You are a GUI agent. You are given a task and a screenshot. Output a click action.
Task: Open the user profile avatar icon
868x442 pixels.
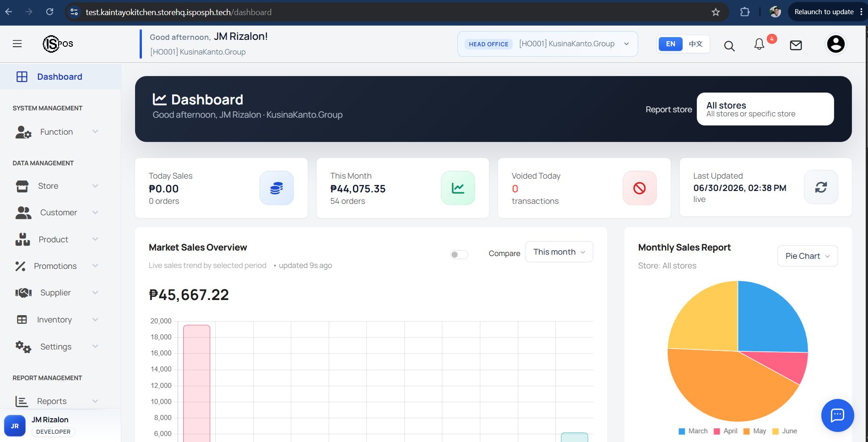point(835,44)
